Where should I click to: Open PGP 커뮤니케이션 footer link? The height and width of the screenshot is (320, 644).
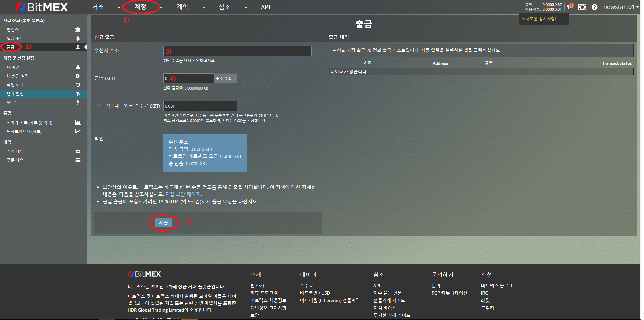(x=450, y=293)
